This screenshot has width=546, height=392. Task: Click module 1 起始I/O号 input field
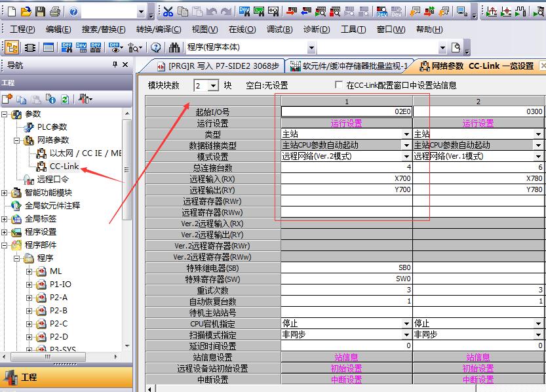click(346, 111)
